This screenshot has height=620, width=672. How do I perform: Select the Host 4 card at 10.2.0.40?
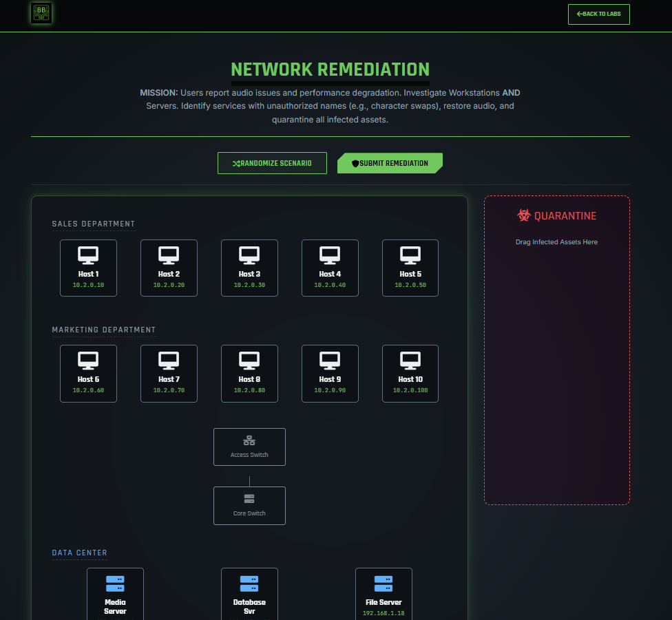tap(330, 268)
